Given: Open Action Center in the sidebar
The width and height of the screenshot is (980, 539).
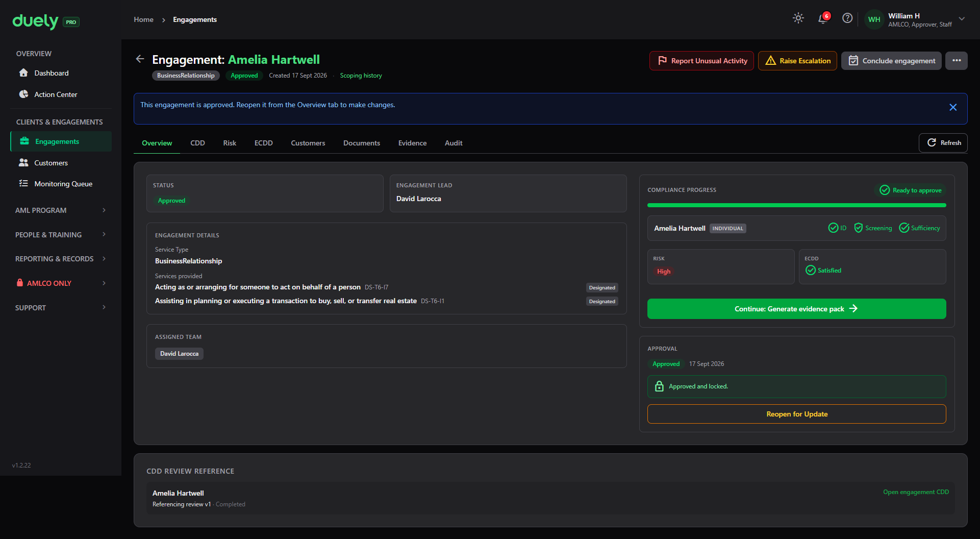Looking at the screenshot, I should (61, 94).
